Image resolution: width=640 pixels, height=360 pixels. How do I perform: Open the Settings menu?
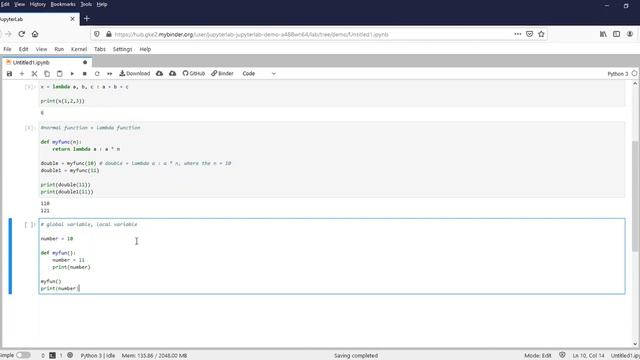click(x=122, y=49)
